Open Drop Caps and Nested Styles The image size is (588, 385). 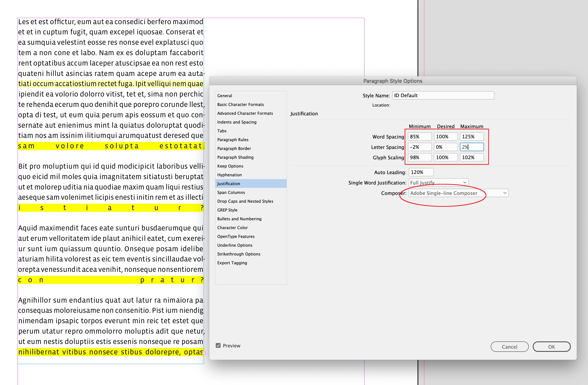coord(245,201)
